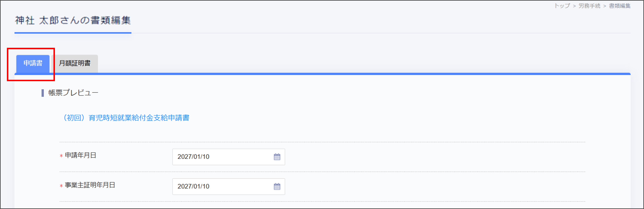
Task: Click the breadcrumb arrow after トップ
Action: tap(574, 6)
